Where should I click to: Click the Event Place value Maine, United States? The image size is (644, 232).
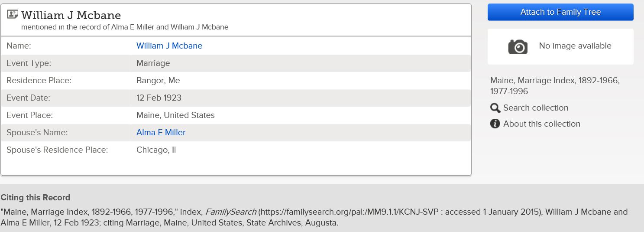[175, 115]
